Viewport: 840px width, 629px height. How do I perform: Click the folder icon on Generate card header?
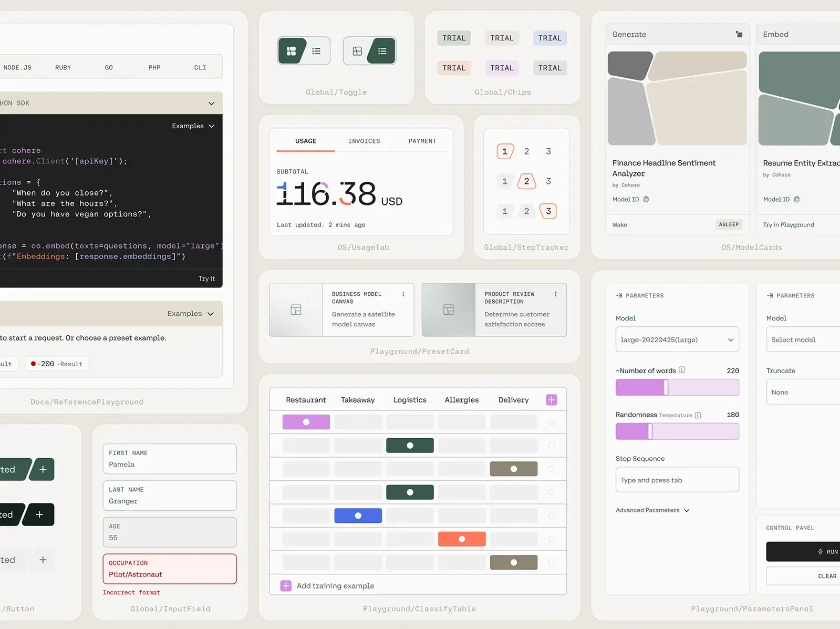739,35
